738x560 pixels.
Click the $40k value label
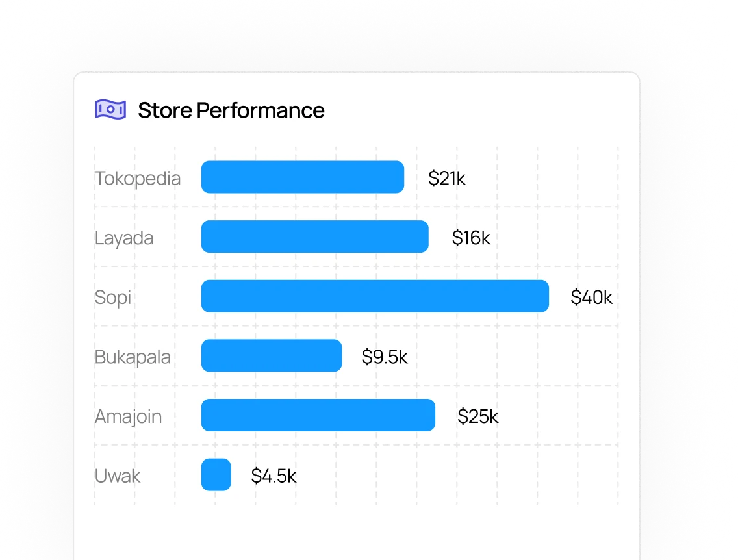(x=591, y=298)
